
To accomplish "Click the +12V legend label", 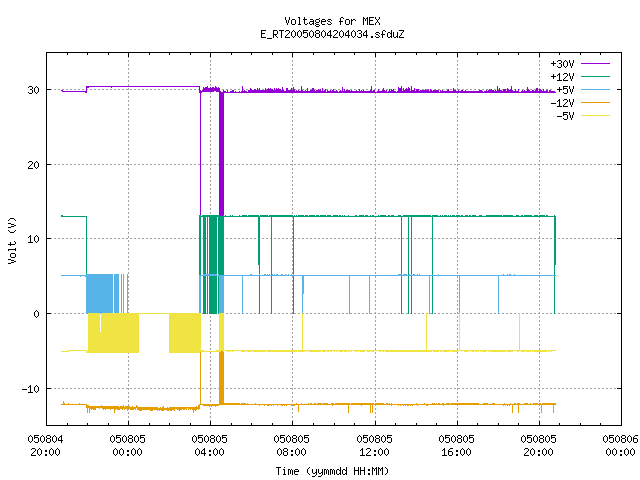I will tap(562, 77).
